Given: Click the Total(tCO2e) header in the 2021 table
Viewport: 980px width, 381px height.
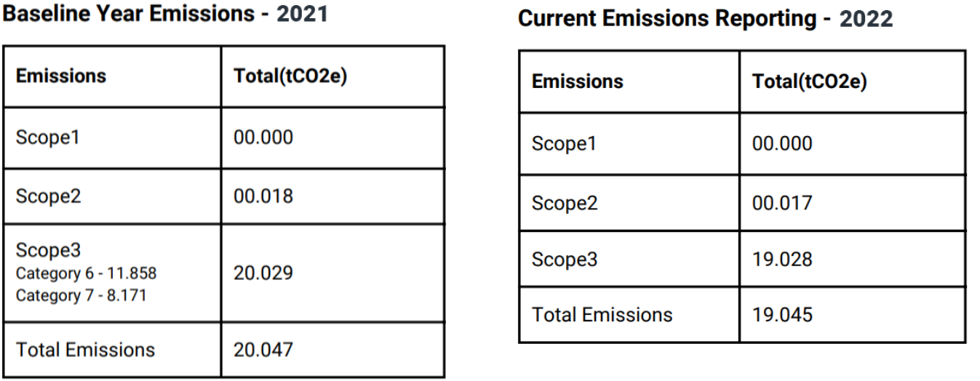Looking at the screenshot, I should pos(290,76).
